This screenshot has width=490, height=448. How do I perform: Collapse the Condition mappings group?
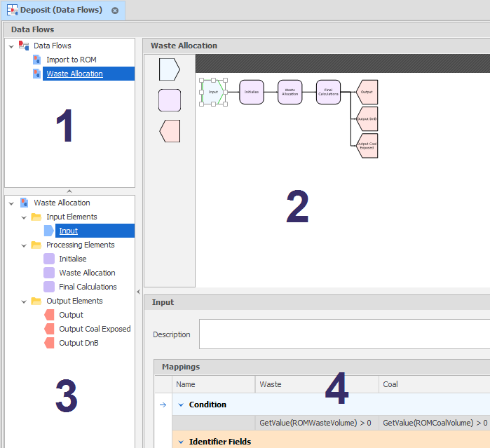coord(181,405)
